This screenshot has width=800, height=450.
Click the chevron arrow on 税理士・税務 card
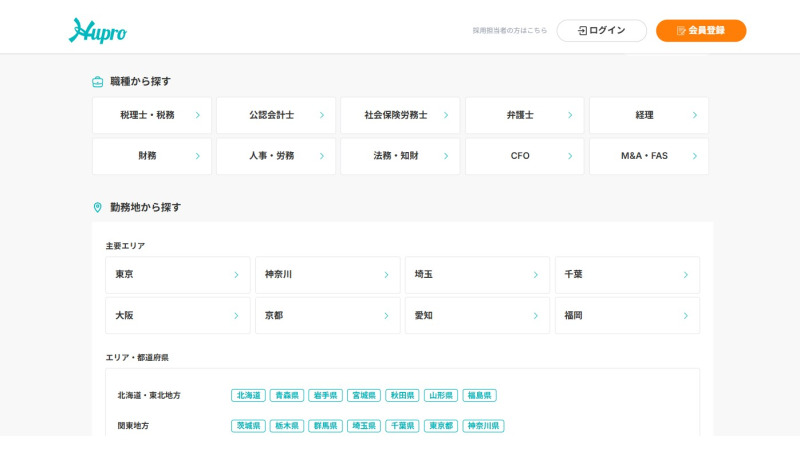coord(197,115)
